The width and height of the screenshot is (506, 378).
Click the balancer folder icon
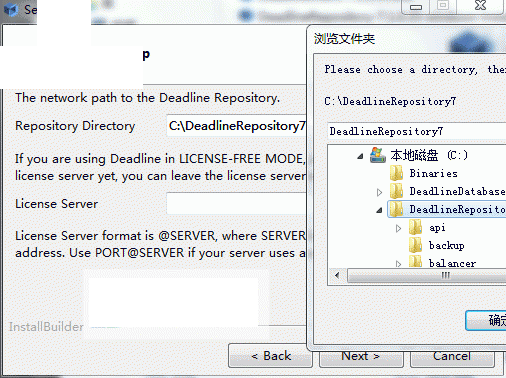click(415, 262)
